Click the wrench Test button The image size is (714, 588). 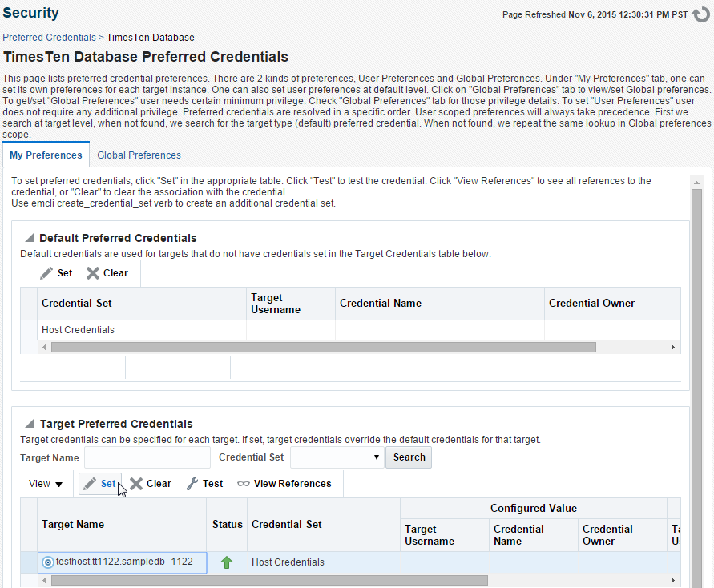(205, 484)
